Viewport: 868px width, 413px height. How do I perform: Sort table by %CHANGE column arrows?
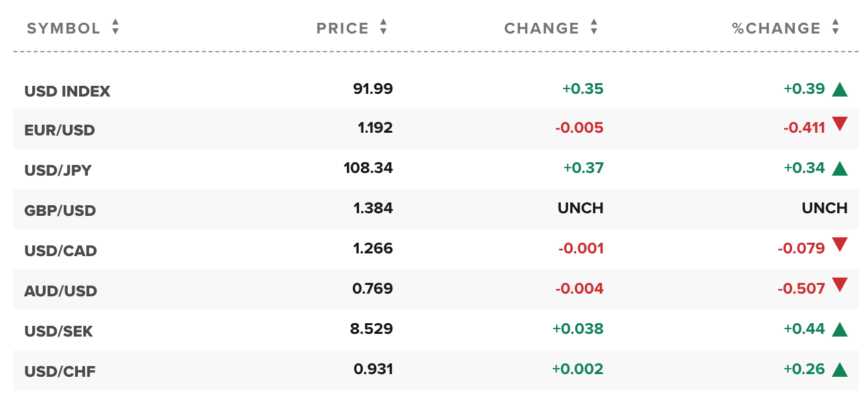click(x=835, y=27)
